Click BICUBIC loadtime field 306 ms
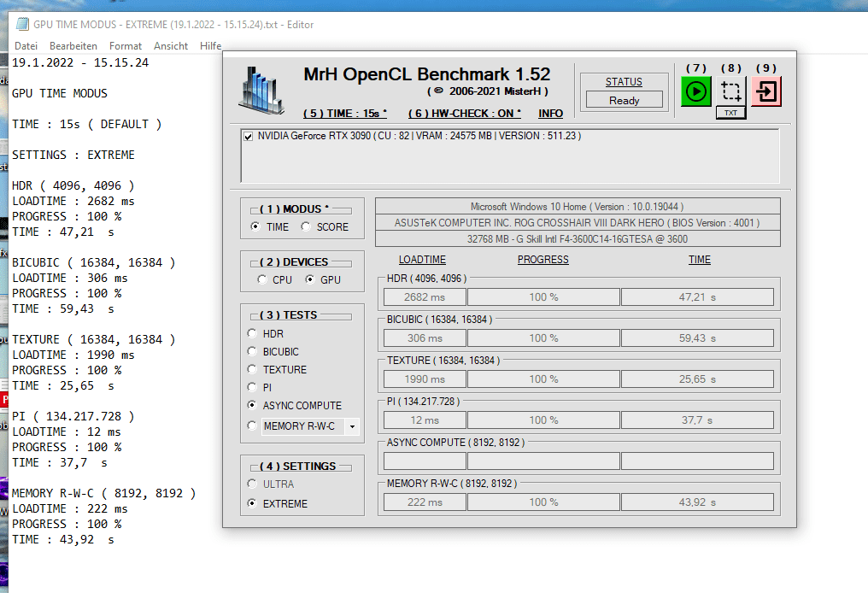The height and width of the screenshot is (593, 868). [425, 338]
